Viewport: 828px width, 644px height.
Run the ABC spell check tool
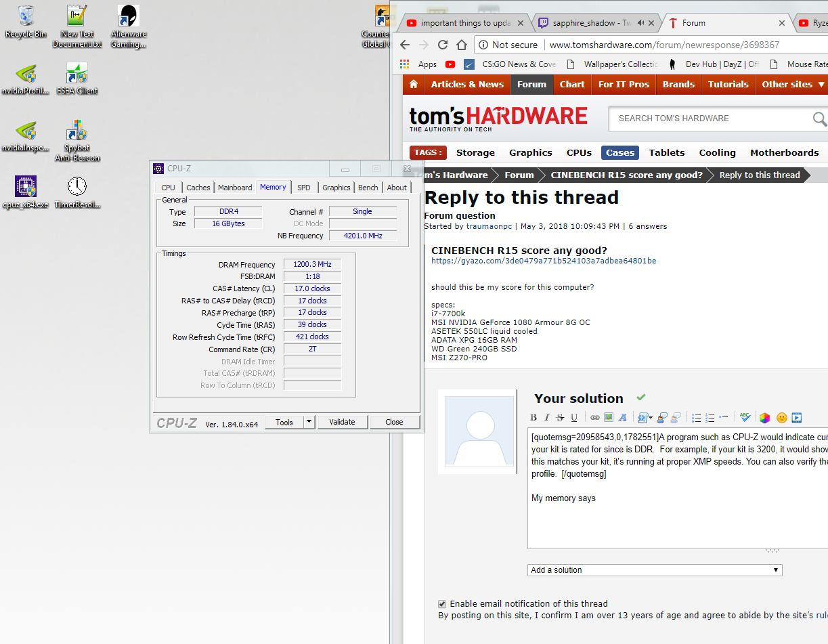coord(745,418)
